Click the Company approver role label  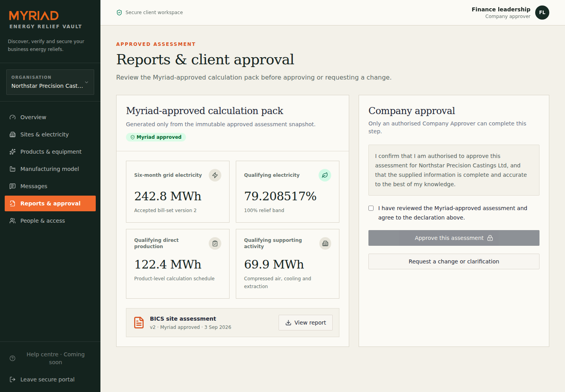pyautogui.click(x=508, y=16)
